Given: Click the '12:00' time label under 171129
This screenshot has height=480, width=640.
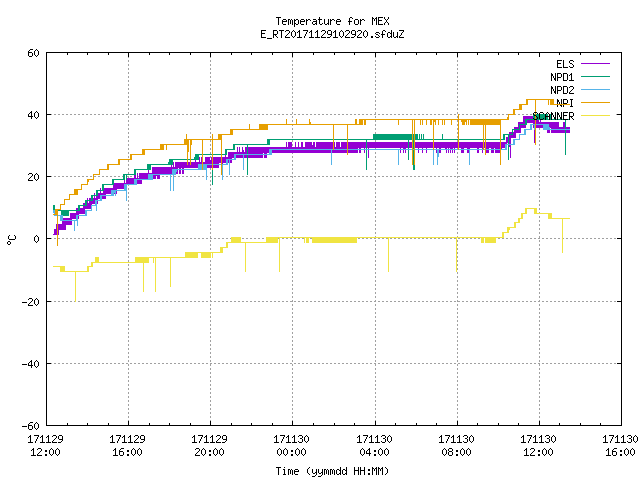Looking at the screenshot, I should click(x=45, y=452).
